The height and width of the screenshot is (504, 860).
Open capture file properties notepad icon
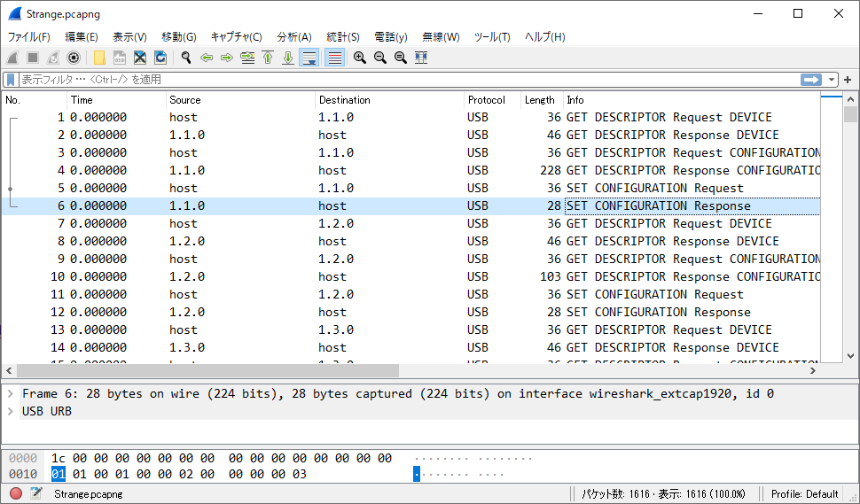pyautogui.click(x=36, y=493)
